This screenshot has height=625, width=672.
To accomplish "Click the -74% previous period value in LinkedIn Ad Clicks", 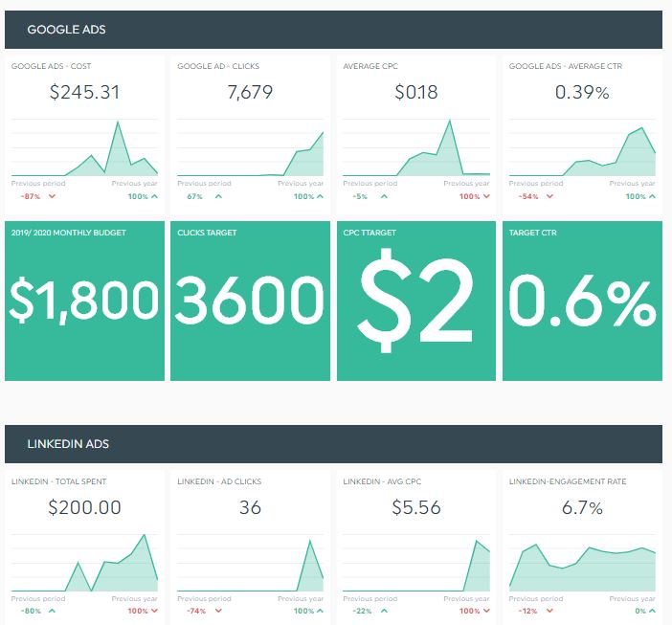I will point(196,612).
